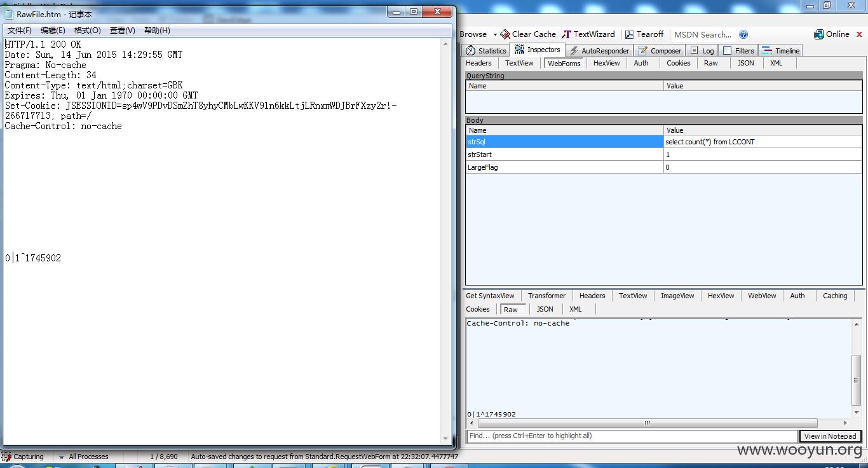Open the response JSON tab

point(545,309)
